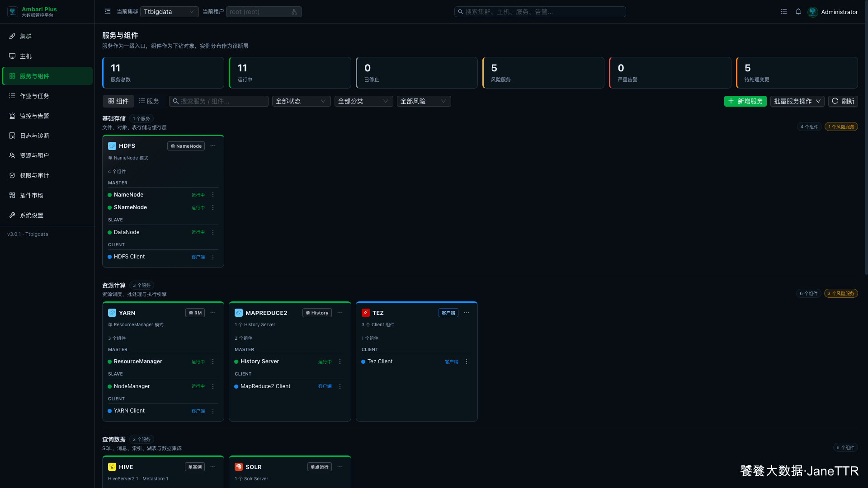Image resolution: width=868 pixels, height=488 pixels.
Task: Open 日志与诊断 sidebar menu item
Action: 47,136
